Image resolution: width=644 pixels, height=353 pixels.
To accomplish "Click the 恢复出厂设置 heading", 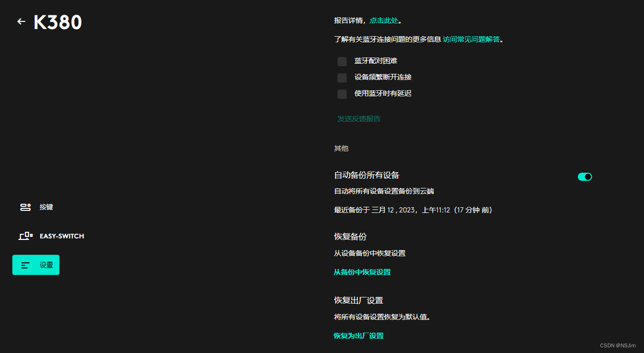I will (358, 300).
